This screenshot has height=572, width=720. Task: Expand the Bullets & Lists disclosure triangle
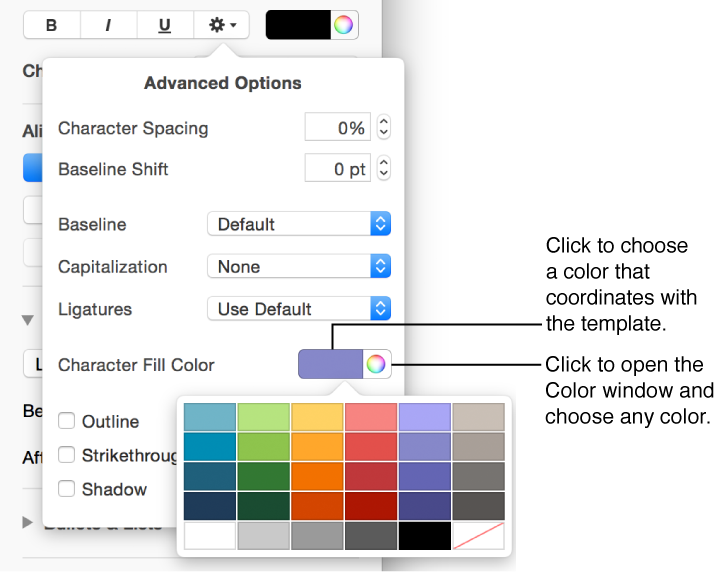[x=28, y=522]
